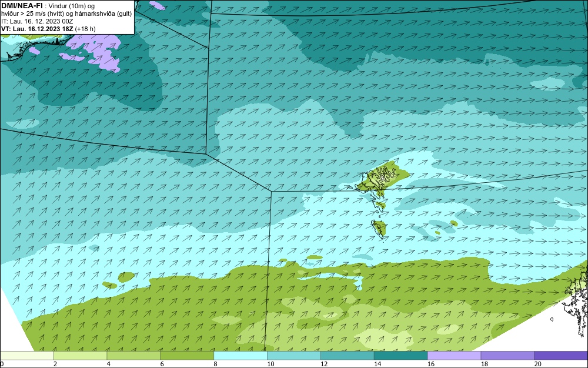Screen dimensions: 588x368
Task: Click the legend scale label 2
Action: coord(55,364)
